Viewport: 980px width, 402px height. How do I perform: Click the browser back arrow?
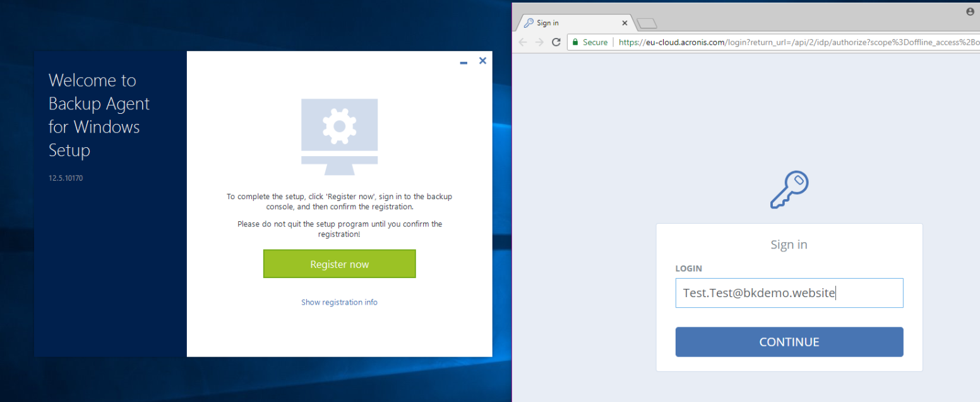523,42
